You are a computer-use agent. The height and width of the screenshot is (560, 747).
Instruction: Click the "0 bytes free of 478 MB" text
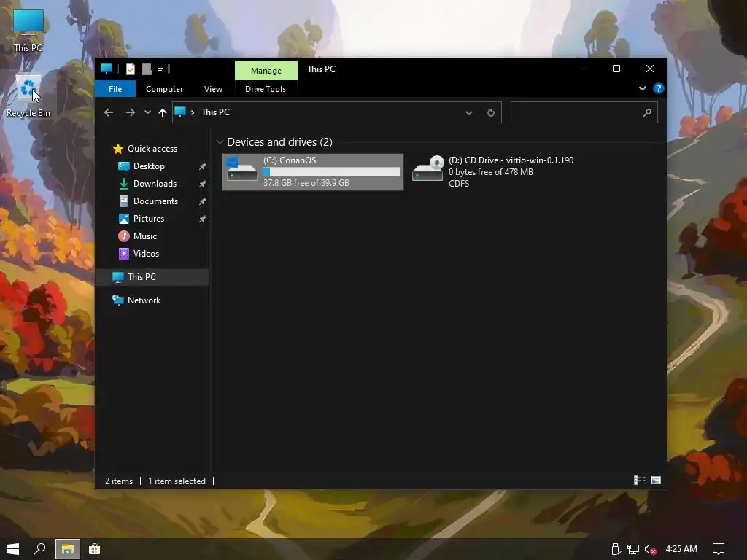(x=491, y=172)
